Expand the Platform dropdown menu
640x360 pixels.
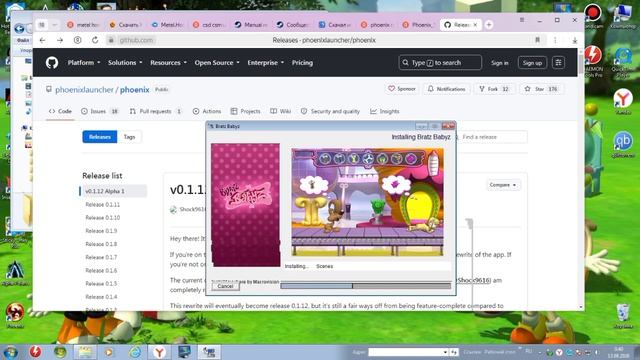coord(84,63)
